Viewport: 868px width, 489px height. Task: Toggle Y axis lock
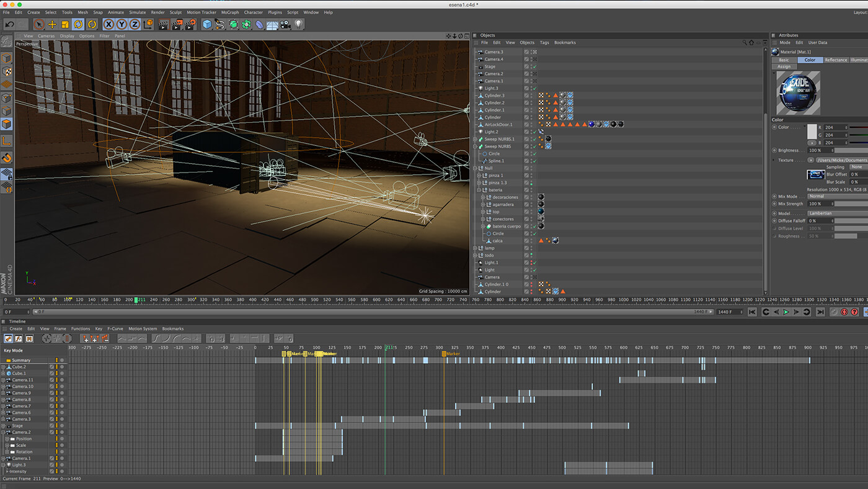[122, 24]
